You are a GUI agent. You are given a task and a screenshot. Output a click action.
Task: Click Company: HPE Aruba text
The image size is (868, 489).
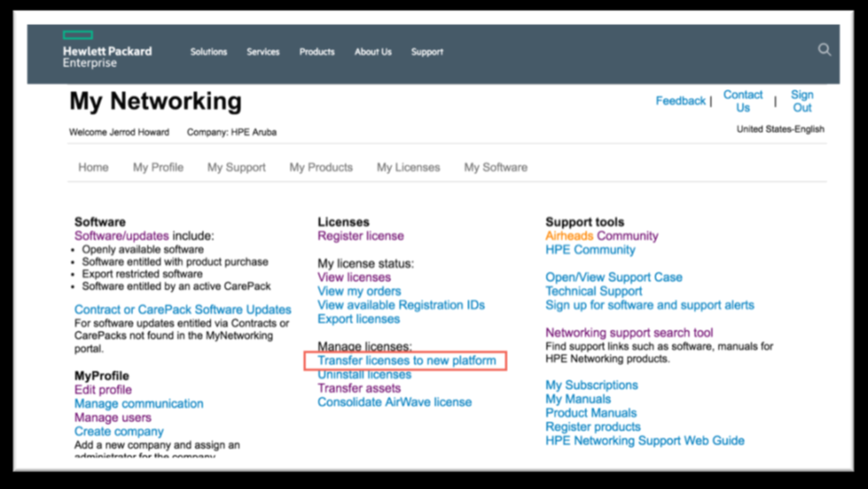(232, 132)
